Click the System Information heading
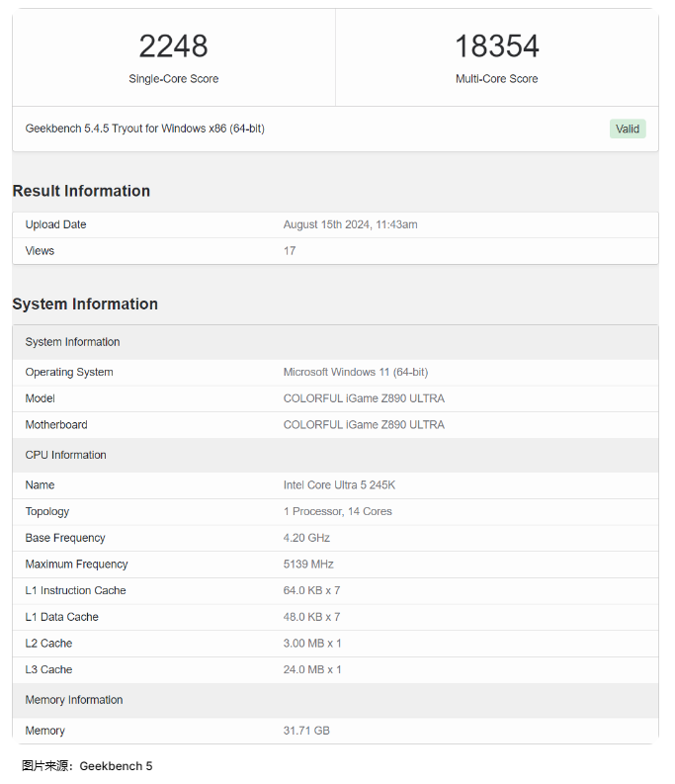 click(85, 304)
